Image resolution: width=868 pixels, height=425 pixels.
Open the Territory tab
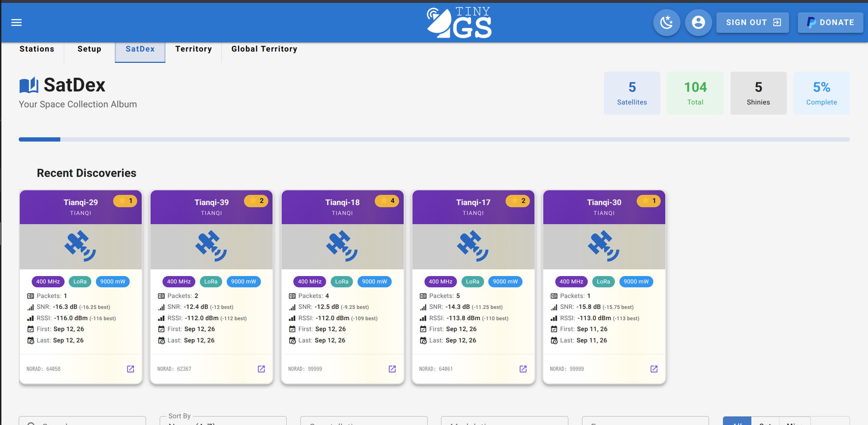click(193, 49)
